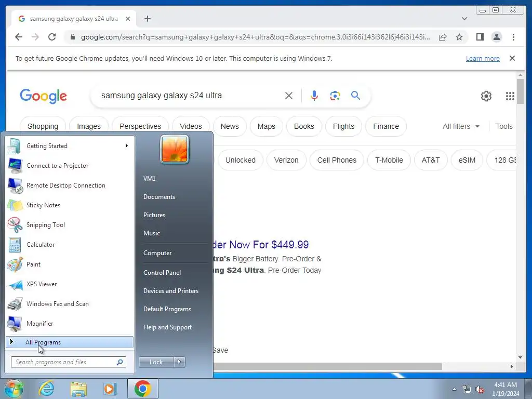Image resolution: width=532 pixels, height=399 pixels.
Task: Switch to Perspectives results
Action: (140, 126)
